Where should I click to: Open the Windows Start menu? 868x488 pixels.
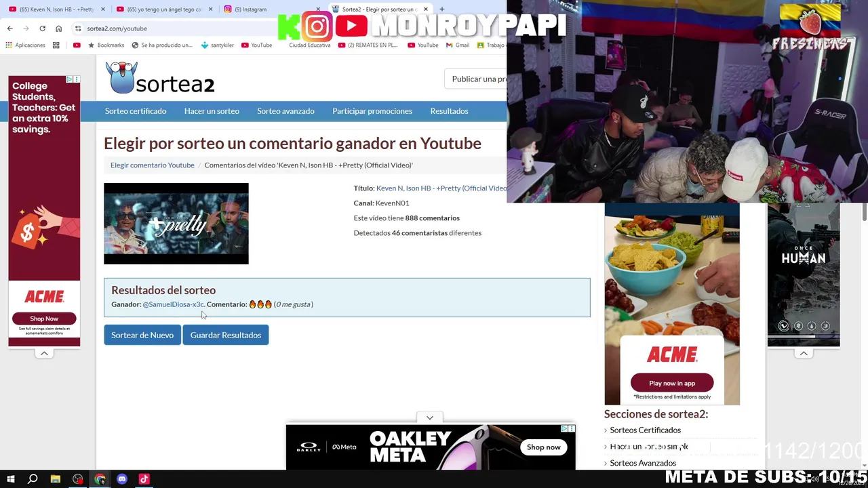[x=10, y=479]
